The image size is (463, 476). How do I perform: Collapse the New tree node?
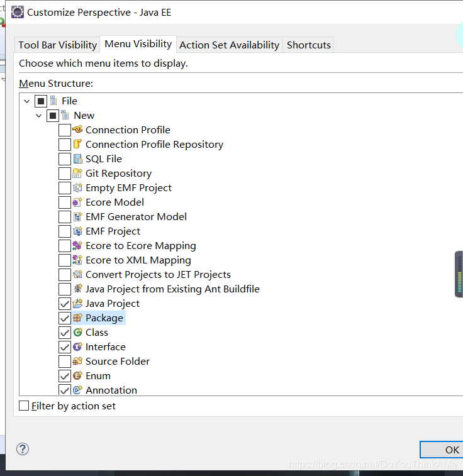pyautogui.click(x=38, y=116)
